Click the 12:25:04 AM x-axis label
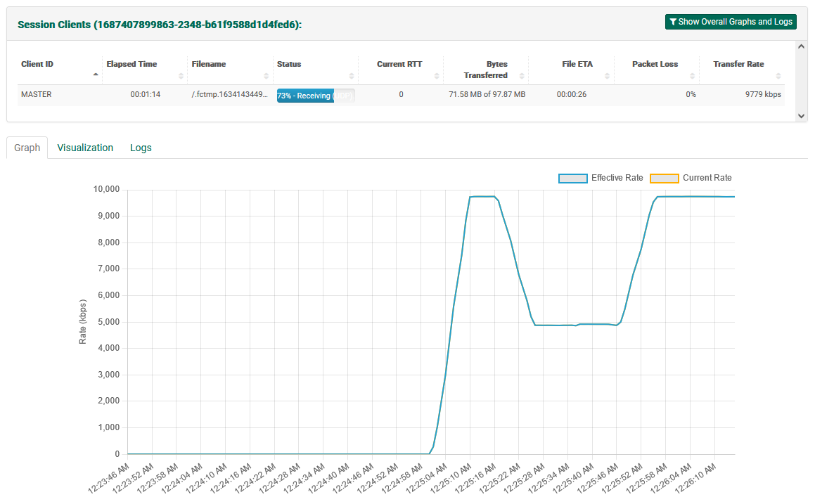The height and width of the screenshot is (504, 815). click(x=425, y=479)
